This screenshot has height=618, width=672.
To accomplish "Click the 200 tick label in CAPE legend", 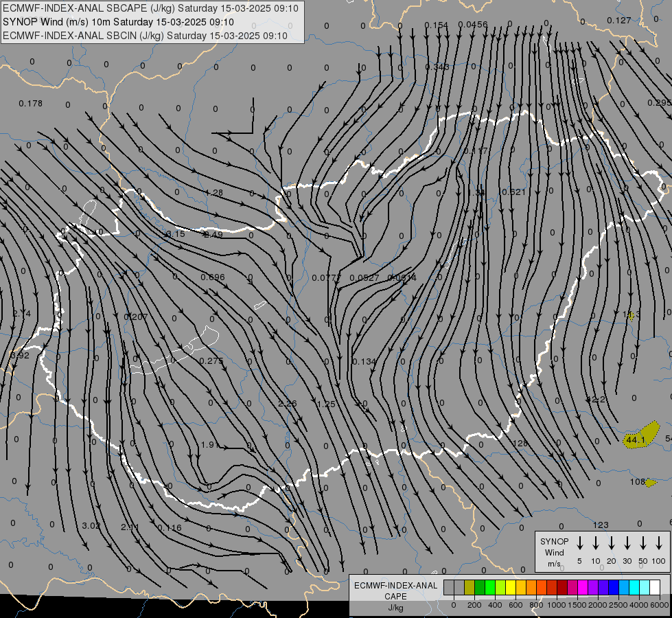I will tap(474, 605).
